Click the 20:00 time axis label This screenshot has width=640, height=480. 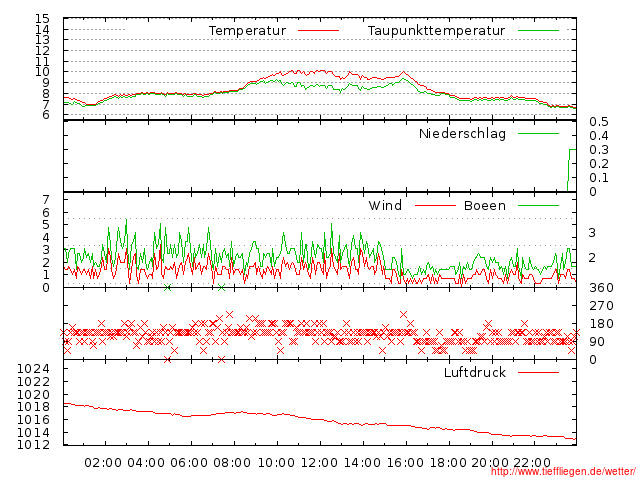(490, 463)
